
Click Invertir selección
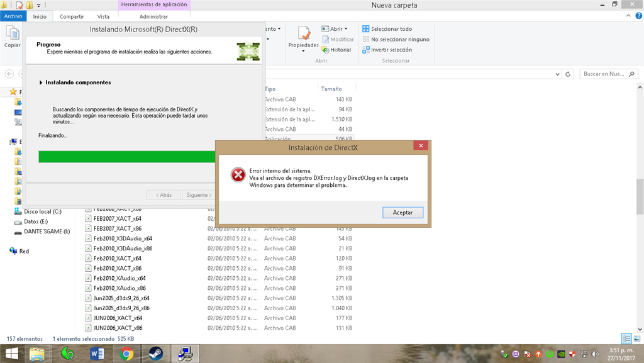[x=387, y=50]
